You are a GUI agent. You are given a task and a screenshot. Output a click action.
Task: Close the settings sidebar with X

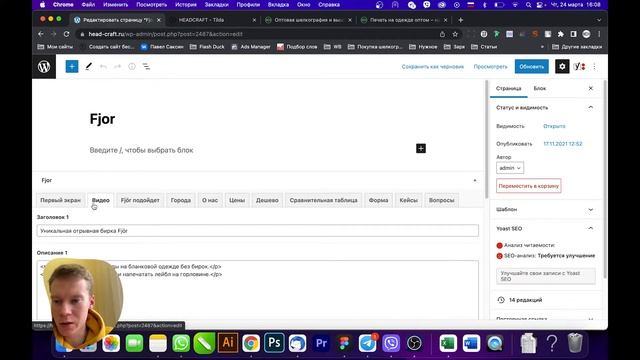pos(591,88)
